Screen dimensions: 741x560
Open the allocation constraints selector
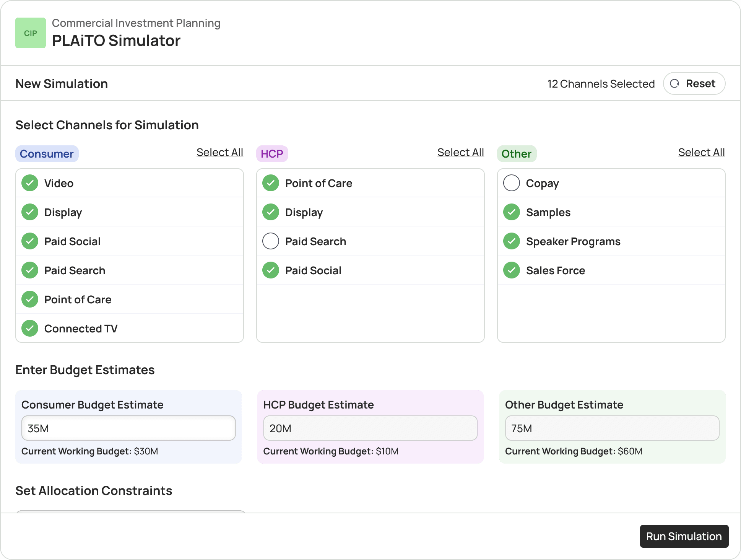(x=129, y=514)
